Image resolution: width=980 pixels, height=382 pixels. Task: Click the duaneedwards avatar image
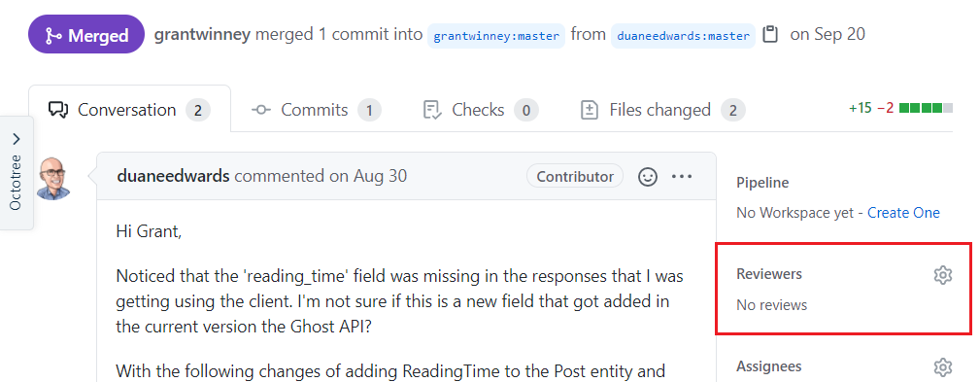53,178
